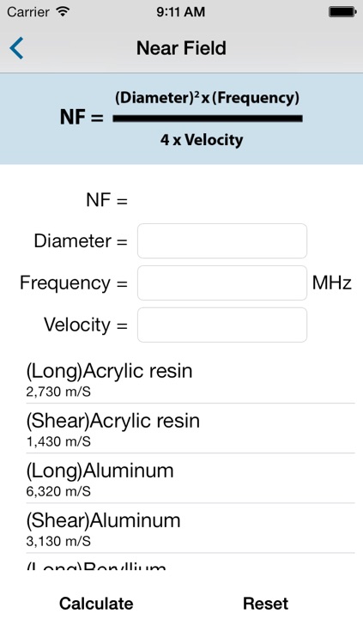Tap the Near Field title
The width and height of the screenshot is (363, 644).
[x=181, y=48]
